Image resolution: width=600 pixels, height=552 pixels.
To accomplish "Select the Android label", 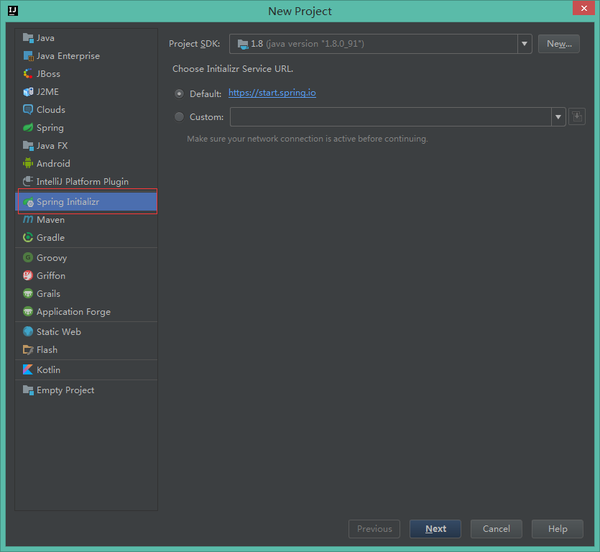I will (53, 164).
